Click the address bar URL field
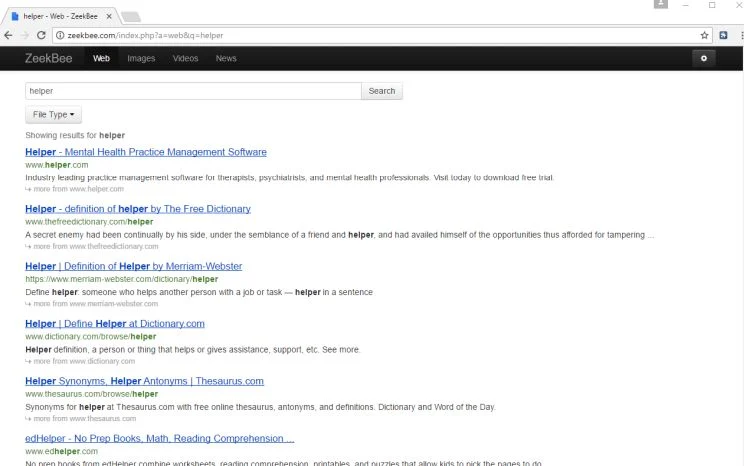 click(380, 35)
